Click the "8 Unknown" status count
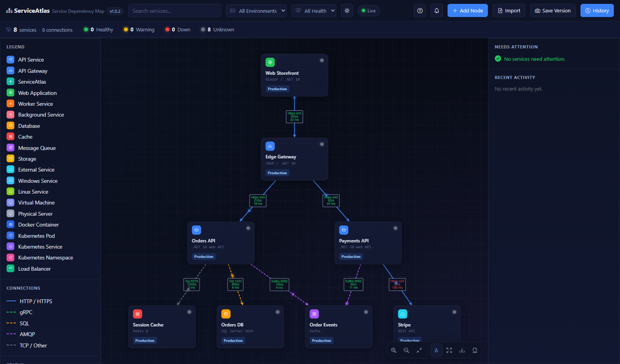620x364 pixels. (x=217, y=30)
